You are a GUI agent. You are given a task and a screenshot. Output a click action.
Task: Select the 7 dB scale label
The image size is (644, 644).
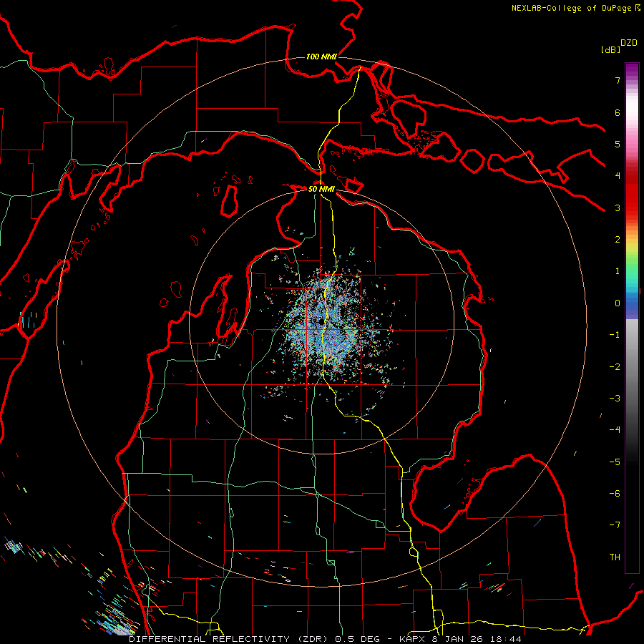[x=618, y=80]
